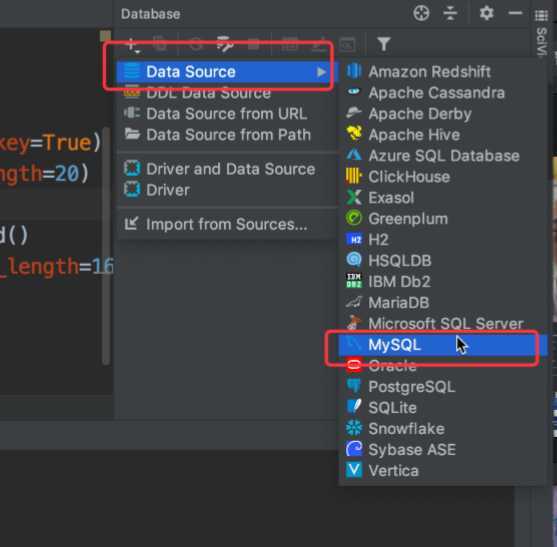Choose SQLite label in list
557x547 pixels.
(393, 407)
